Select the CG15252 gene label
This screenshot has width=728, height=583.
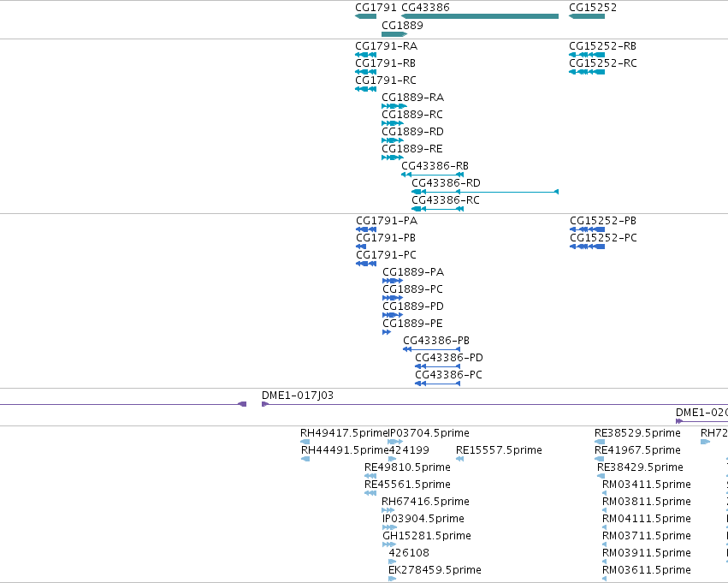point(593,8)
